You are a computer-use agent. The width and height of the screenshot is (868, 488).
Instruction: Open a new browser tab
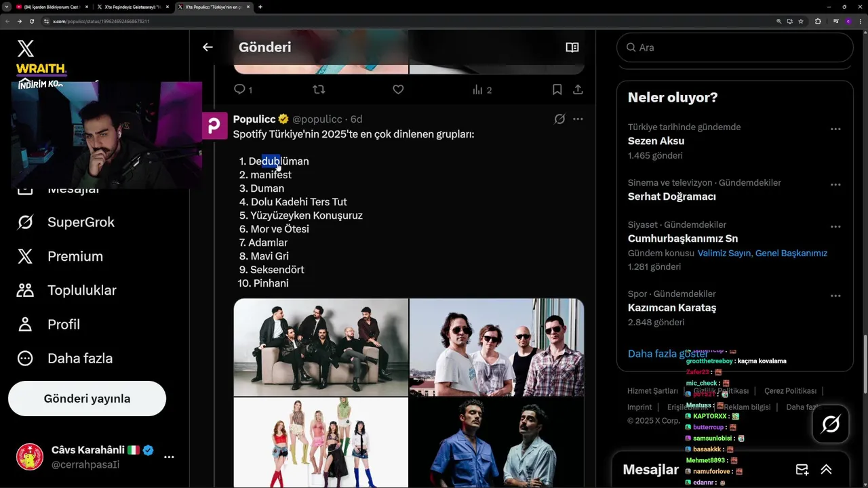[x=260, y=7]
